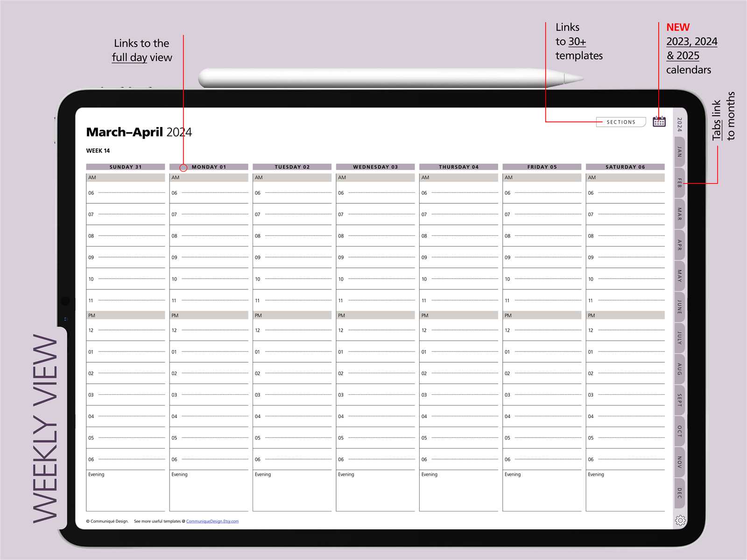This screenshot has height=560, width=747.
Task: Click Saturday's Evening notes area
Action: tap(625, 490)
